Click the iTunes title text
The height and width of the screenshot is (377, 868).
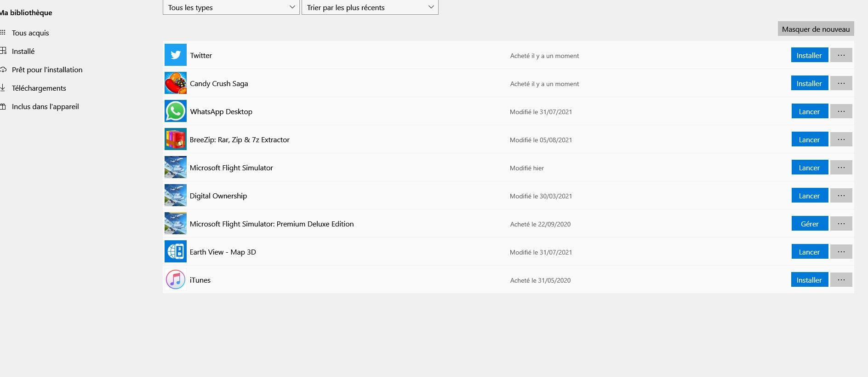[x=200, y=280]
